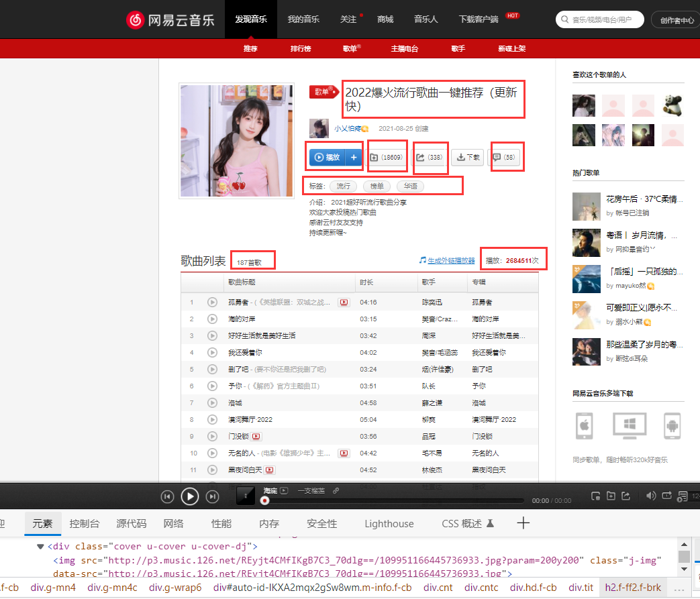Screen dimensions: 700x599
Task: Open the 发现音乐 top navigation tab
Action: point(251,19)
